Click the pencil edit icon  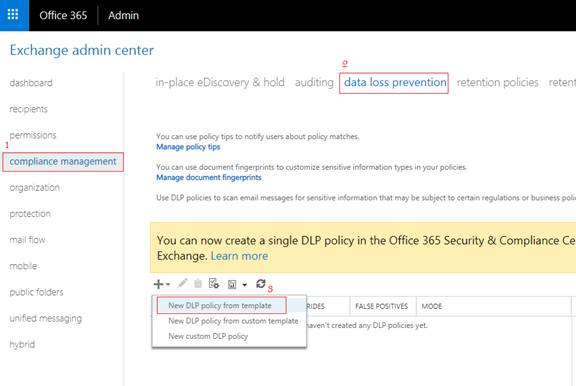(x=182, y=283)
